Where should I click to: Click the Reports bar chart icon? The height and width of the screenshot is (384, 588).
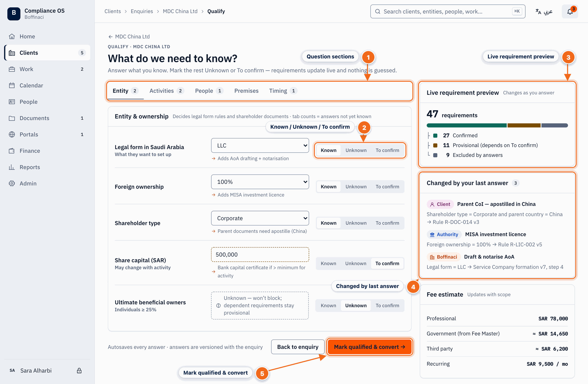12,167
